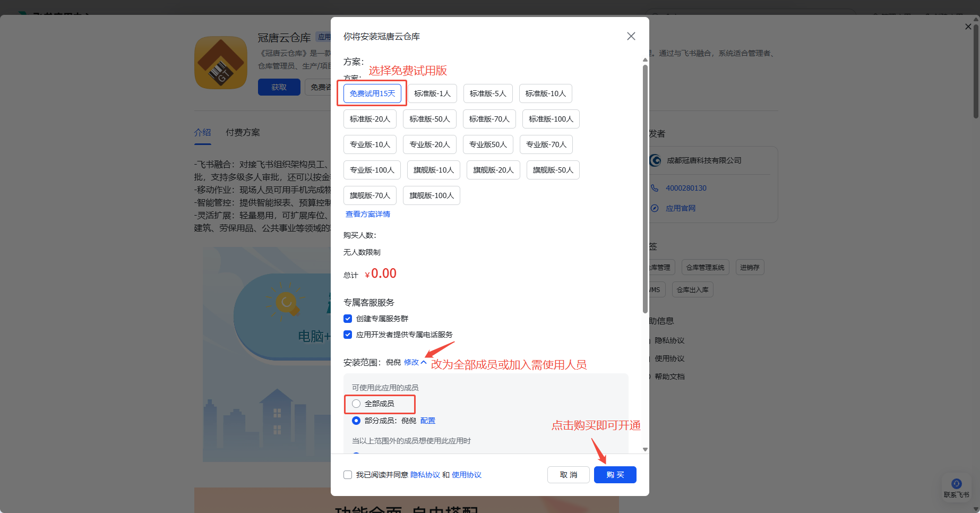Click the 取消 button

click(x=569, y=475)
